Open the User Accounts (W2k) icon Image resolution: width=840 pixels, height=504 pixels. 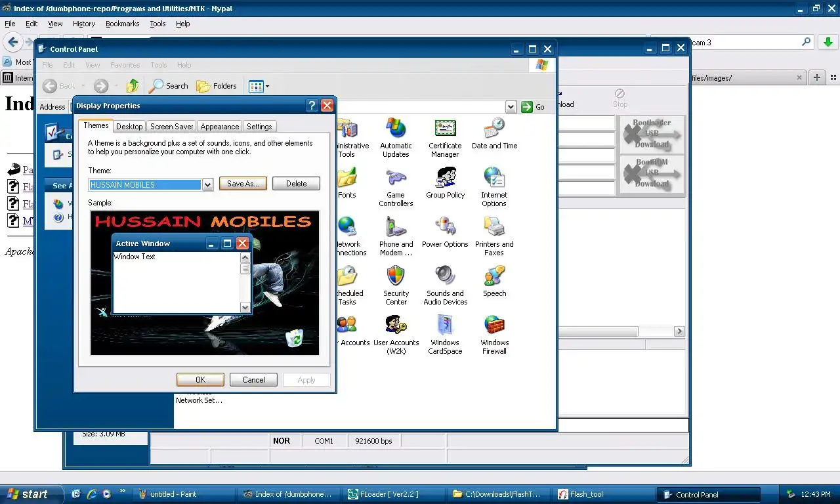(396, 335)
